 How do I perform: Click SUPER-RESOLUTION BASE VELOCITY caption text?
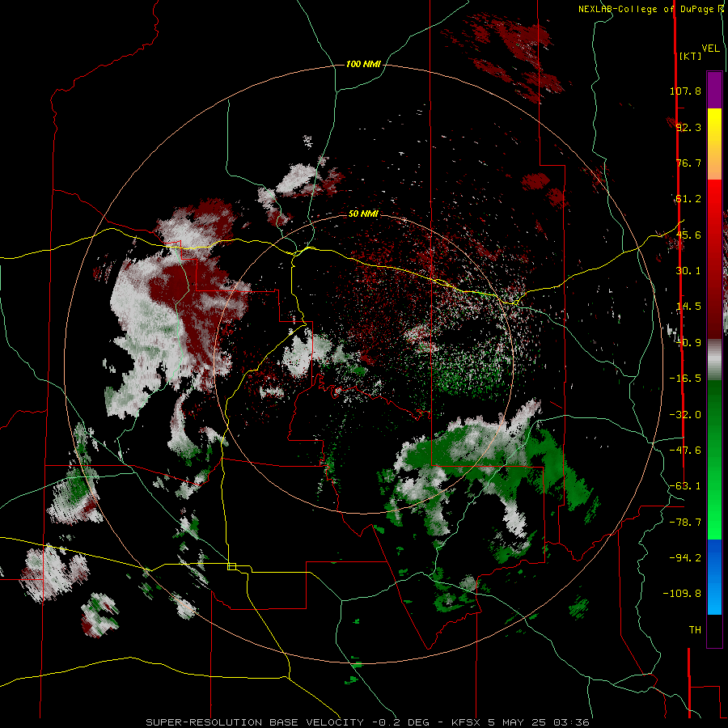click(256, 722)
